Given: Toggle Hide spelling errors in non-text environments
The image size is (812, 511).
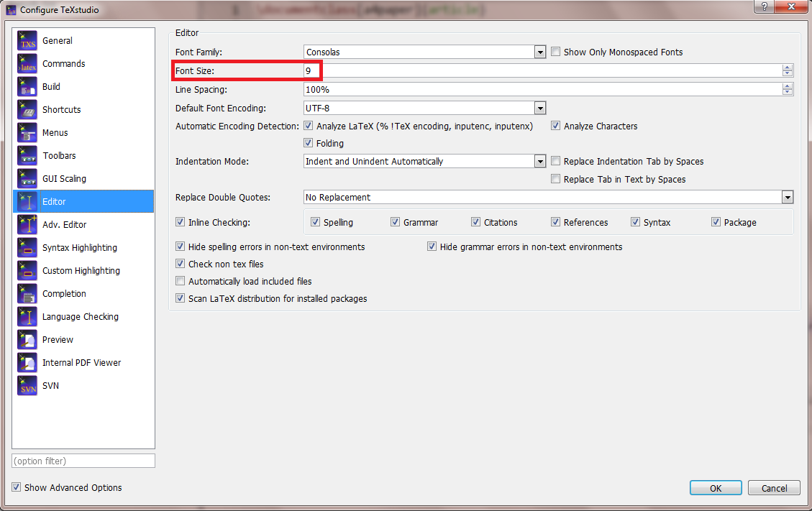Looking at the screenshot, I should [181, 247].
